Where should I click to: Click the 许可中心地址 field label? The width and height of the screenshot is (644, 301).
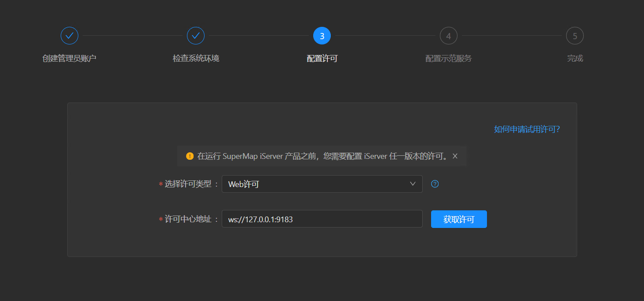[x=188, y=219]
